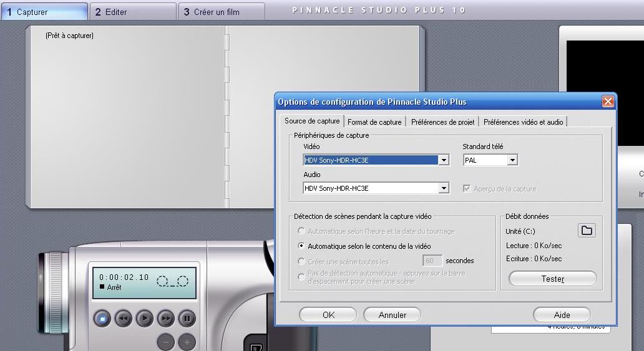Select 'Automatique selon le contenu de la vidéo'

[x=301, y=246]
